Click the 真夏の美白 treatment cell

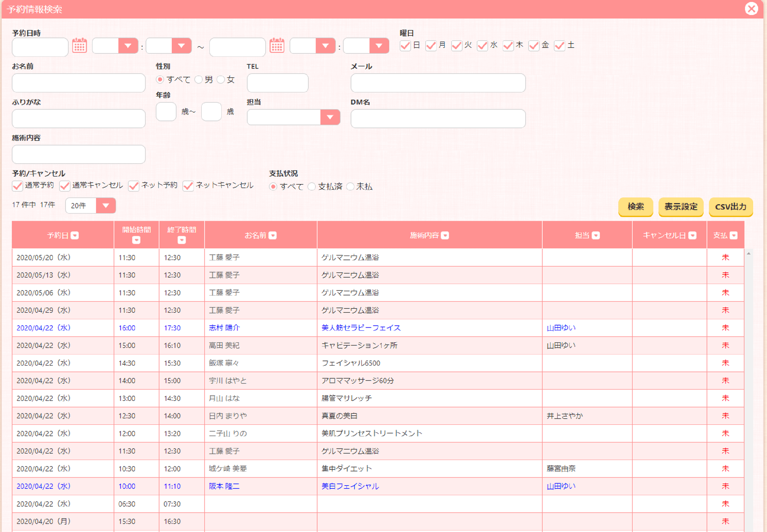pos(430,416)
